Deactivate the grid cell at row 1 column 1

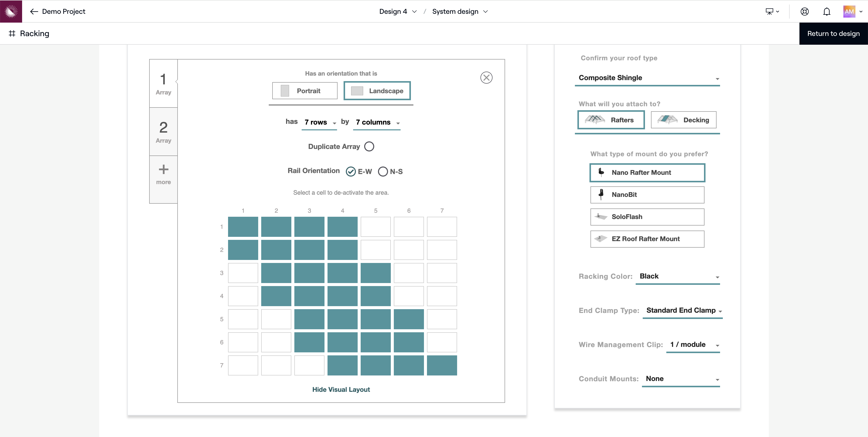(243, 227)
